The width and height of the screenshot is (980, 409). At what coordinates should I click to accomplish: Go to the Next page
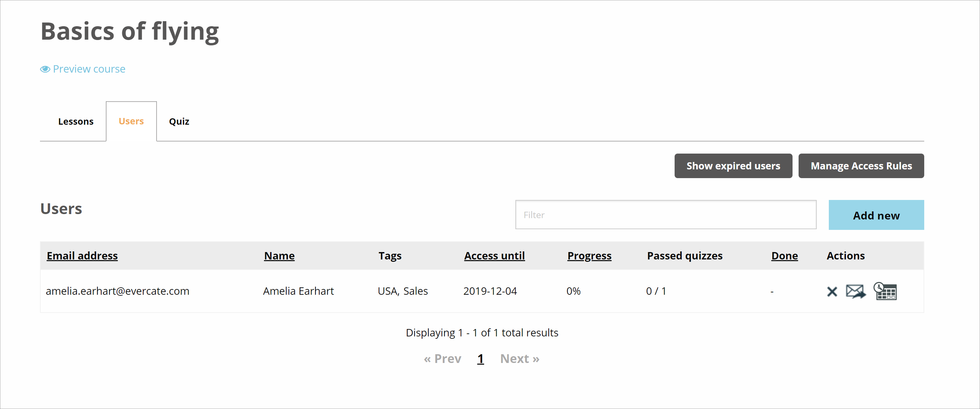[520, 358]
